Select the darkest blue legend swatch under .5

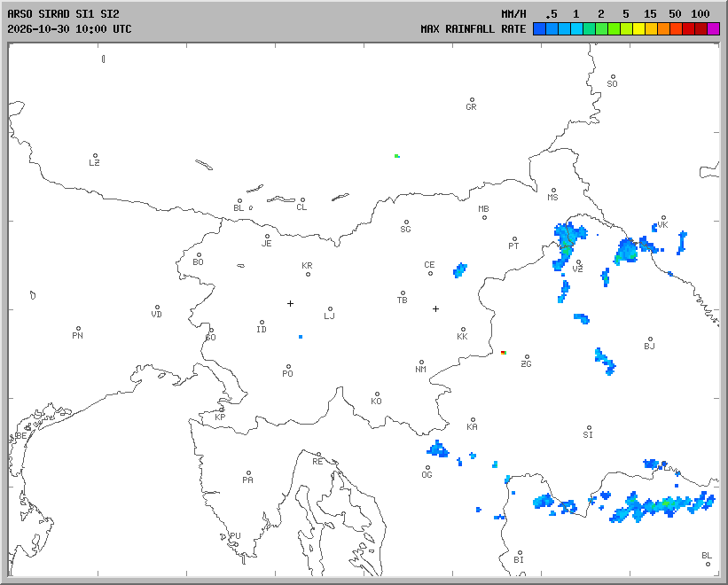[x=539, y=29]
